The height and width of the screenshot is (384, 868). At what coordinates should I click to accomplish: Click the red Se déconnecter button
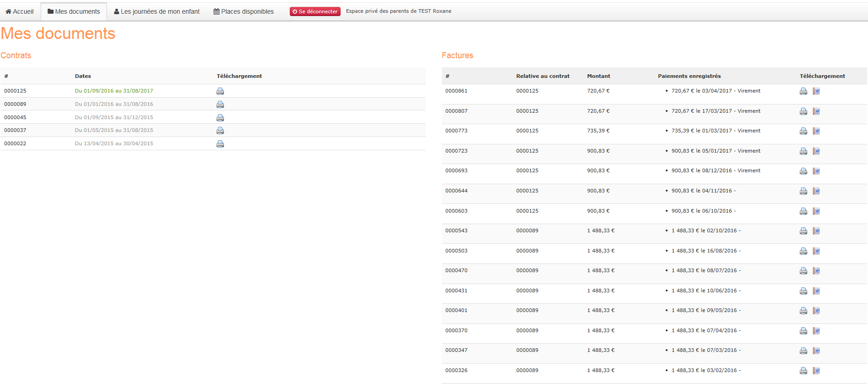pos(315,11)
